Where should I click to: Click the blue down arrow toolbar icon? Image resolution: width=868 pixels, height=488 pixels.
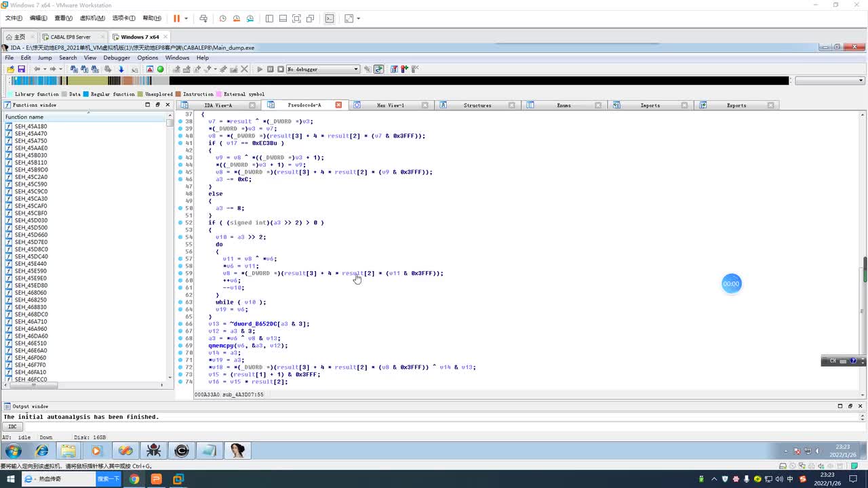click(x=121, y=69)
